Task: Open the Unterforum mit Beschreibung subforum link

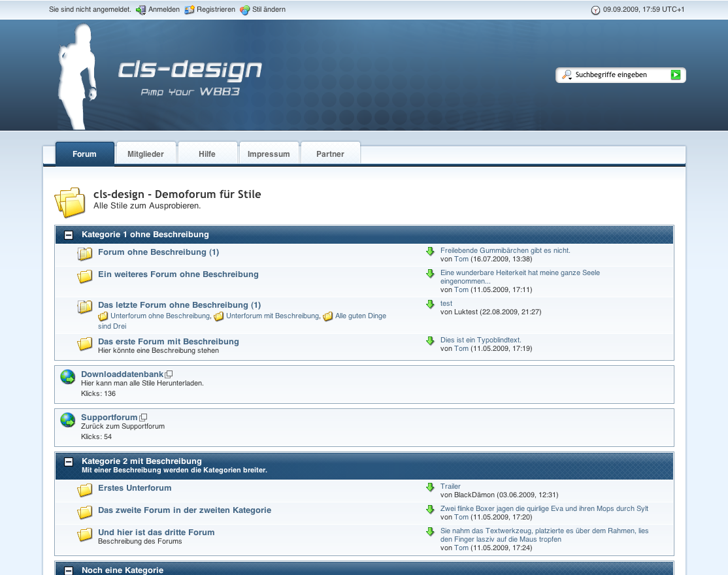Action: pos(272,316)
